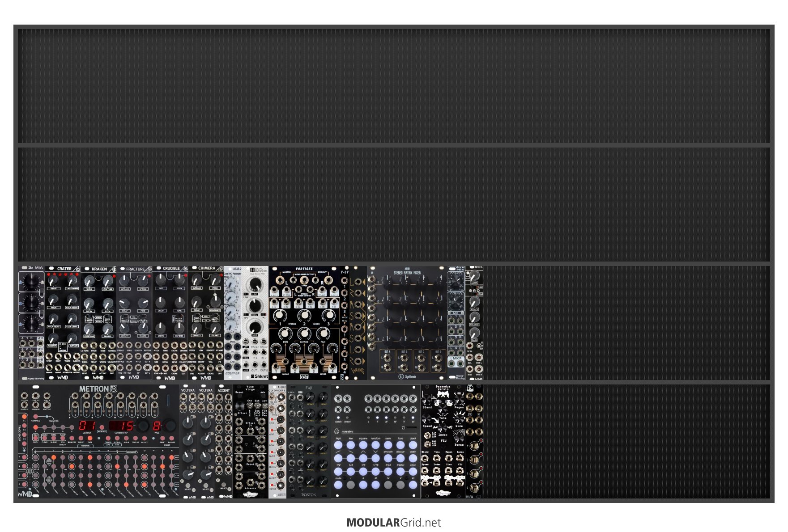
Task: Click Crater DECAY knob
Action: [53, 280]
